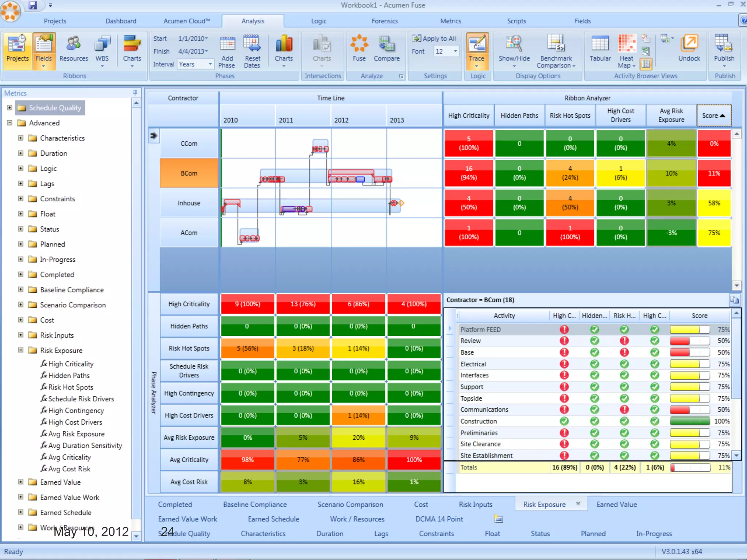Select the Avg Duration Sensitivity metric
The height and width of the screenshot is (560, 747).
[85, 446]
